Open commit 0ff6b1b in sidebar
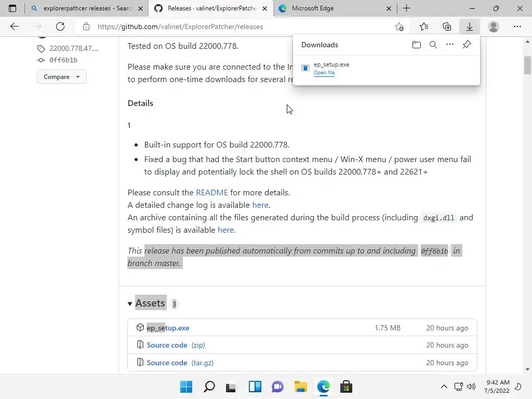This screenshot has width=532, height=399. coord(63,60)
